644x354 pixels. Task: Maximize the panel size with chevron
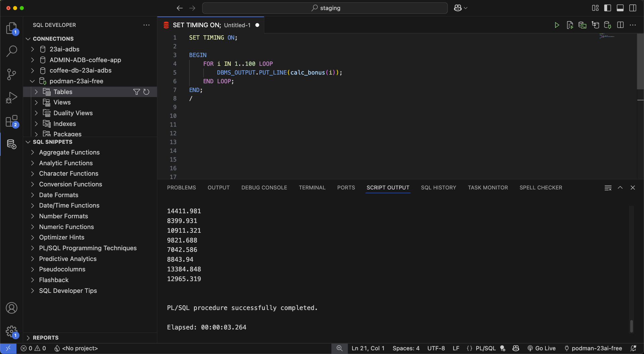(x=620, y=188)
